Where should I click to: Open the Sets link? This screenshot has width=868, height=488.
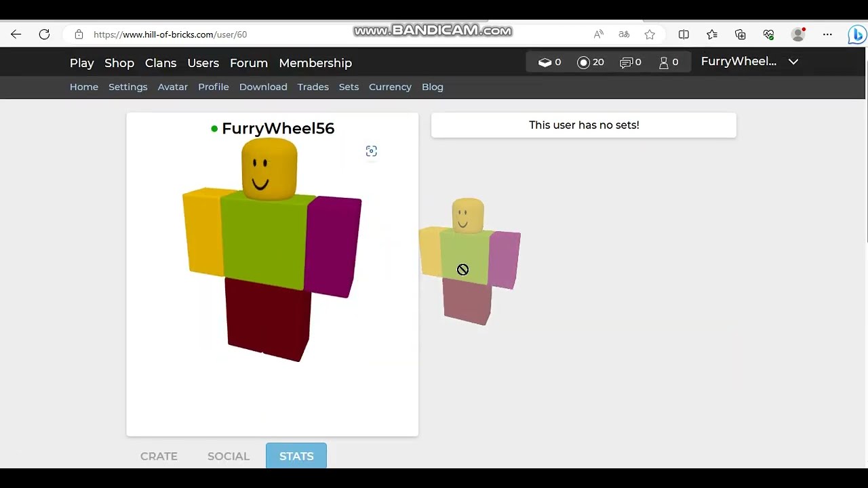pos(349,87)
